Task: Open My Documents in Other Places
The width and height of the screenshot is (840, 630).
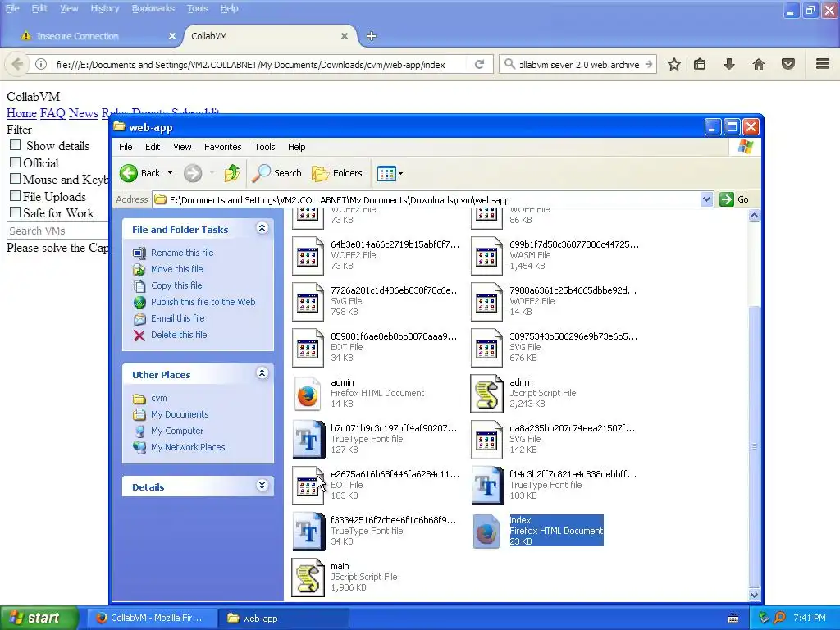Action: pyautogui.click(x=180, y=414)
